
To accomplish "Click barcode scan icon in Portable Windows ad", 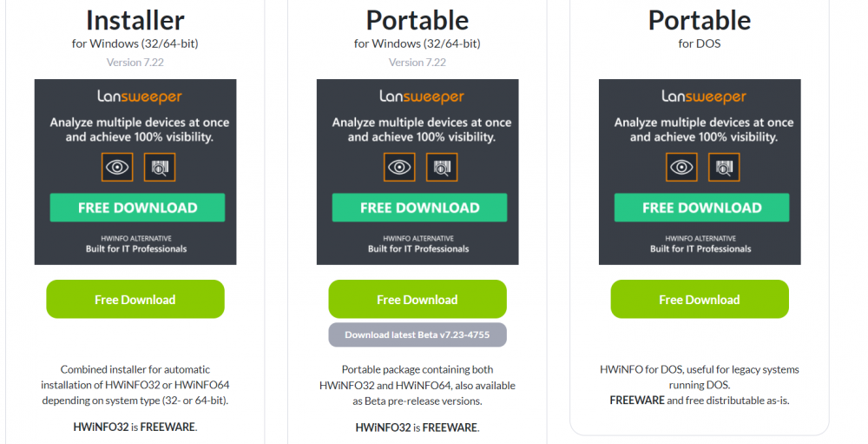I will tap(442, 167).
